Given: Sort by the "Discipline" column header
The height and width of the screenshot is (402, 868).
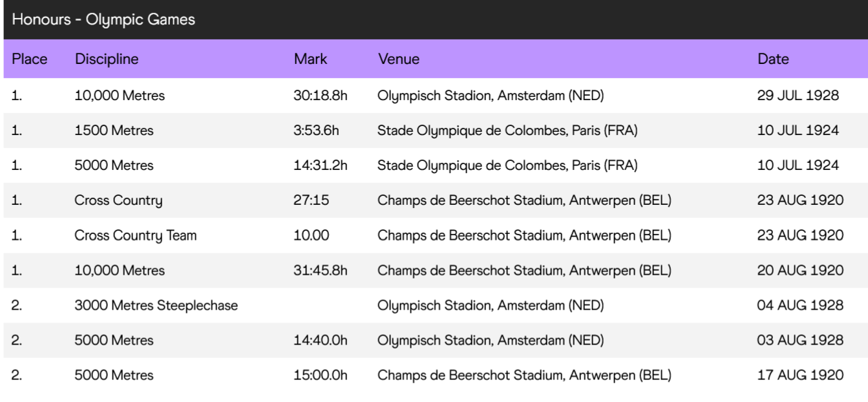Looking at the screenshot, I should pyautogui.click(x=107, y=59).
